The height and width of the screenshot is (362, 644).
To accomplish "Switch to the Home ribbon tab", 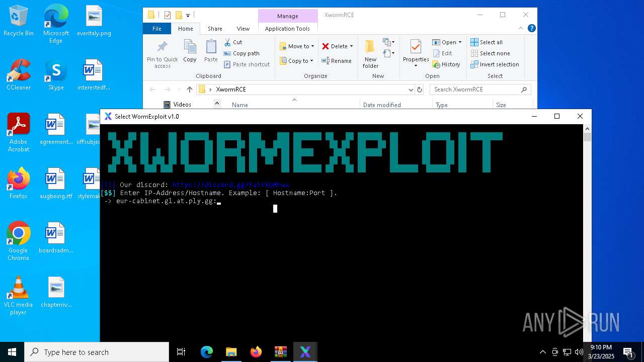I will point(186,29).
